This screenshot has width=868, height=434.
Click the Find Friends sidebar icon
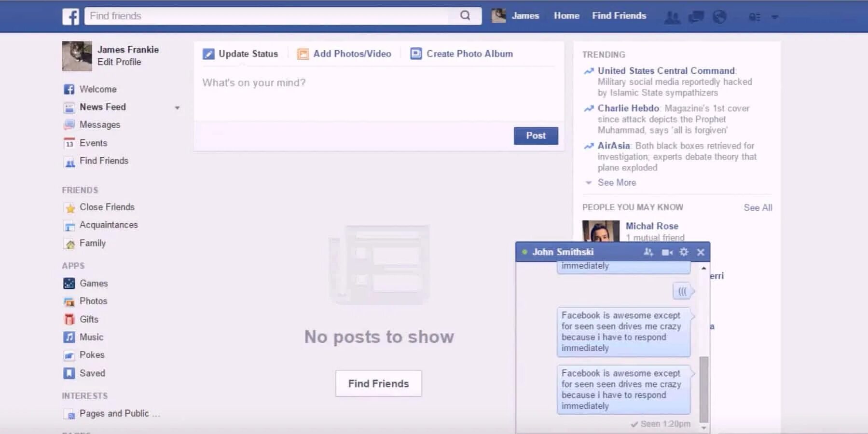point(69,163)
